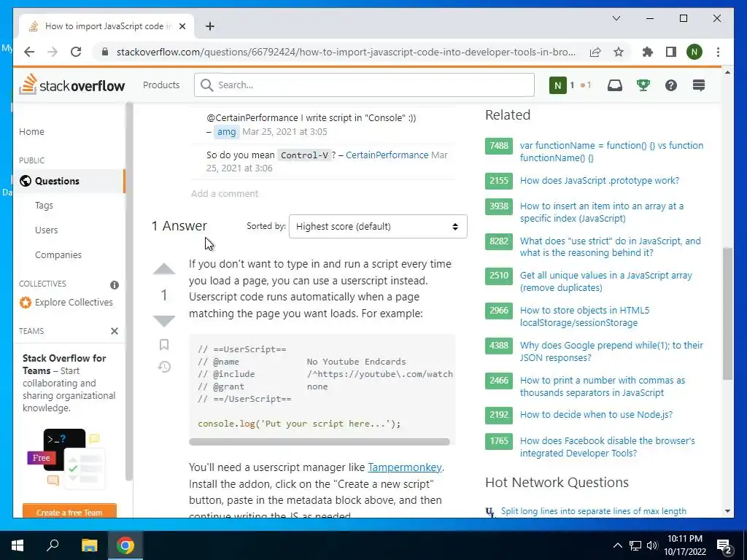Open Windows Start menu

tap(18, 545)
